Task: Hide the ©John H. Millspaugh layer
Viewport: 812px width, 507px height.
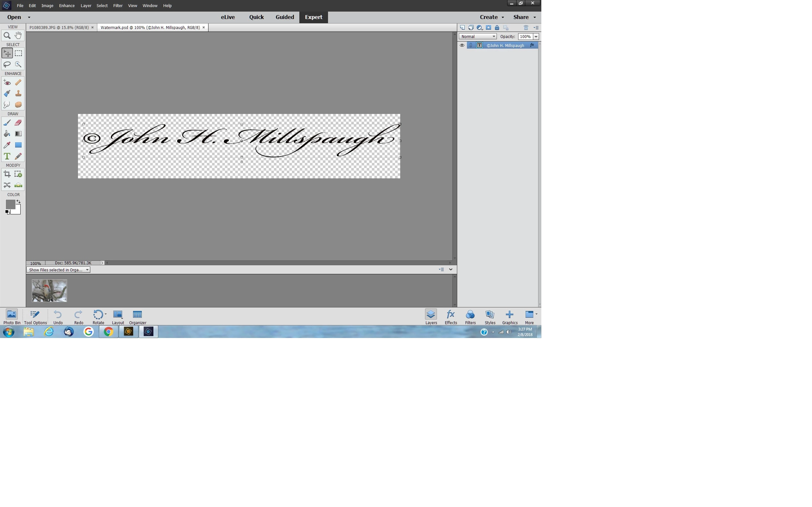Action: (462, 45)
